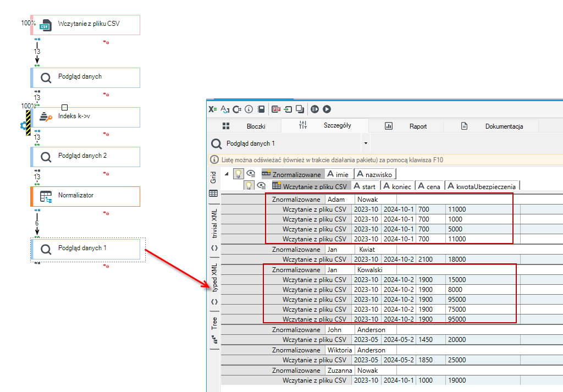Click the Znormalizowane header icon
The width and height of the screenshot is (563, 392).
(x=266, y=174)
